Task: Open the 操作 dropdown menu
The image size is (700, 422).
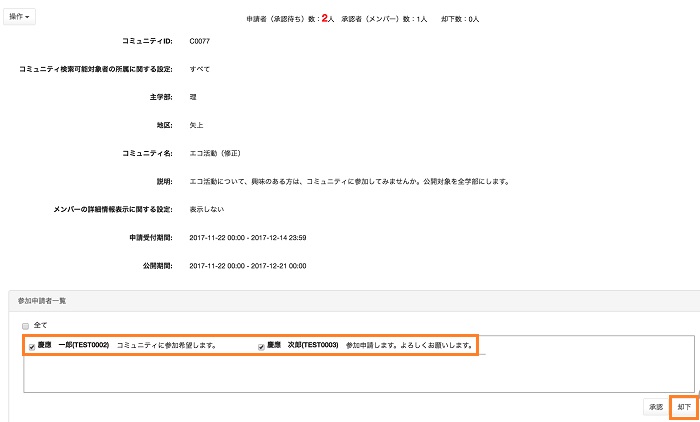Action: point(22,17)
